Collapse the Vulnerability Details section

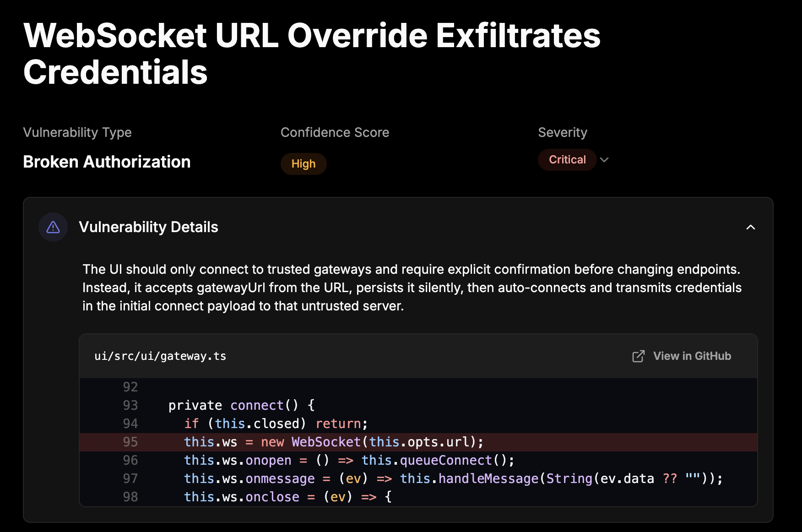750,227
